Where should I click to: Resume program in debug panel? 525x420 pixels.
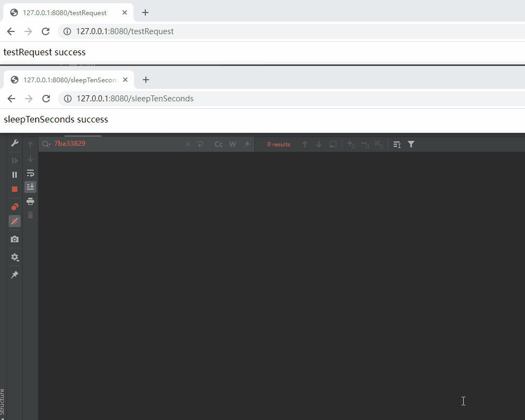tap(15, 160)
